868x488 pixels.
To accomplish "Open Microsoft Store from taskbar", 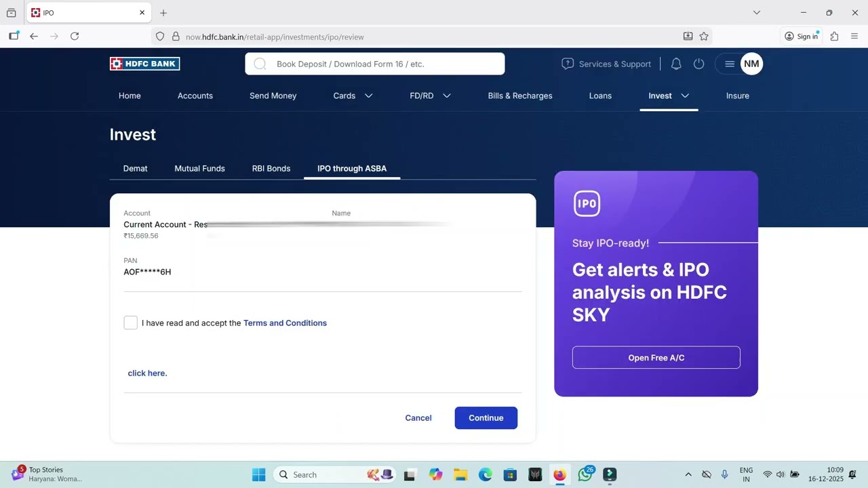I will pyautogui.click(x=510, y=474).
